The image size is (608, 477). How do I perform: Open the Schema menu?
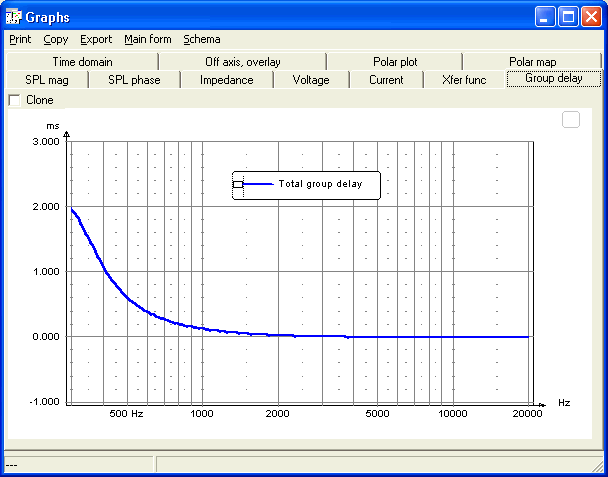[202, 39]
